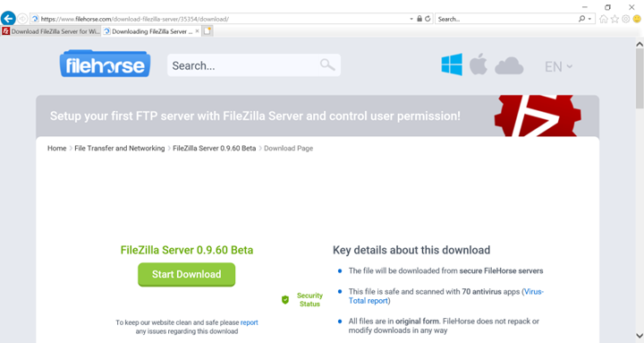Restore down the browser window
The height and width of the screenshot is (343, 644).
pos(608,7)
